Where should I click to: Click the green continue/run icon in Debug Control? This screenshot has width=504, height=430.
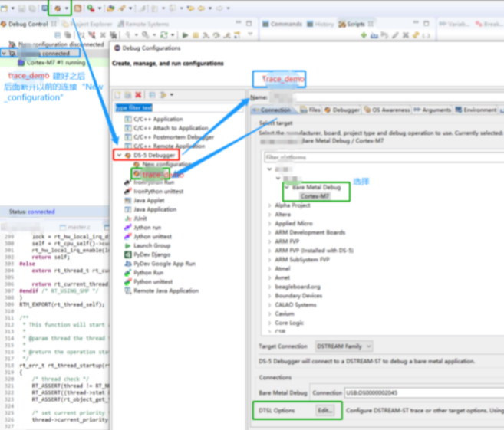click(185, 35)
